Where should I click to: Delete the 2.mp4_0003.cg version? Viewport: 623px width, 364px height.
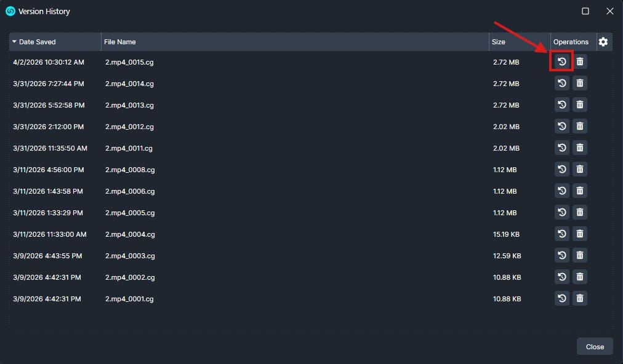click(579, 255)
